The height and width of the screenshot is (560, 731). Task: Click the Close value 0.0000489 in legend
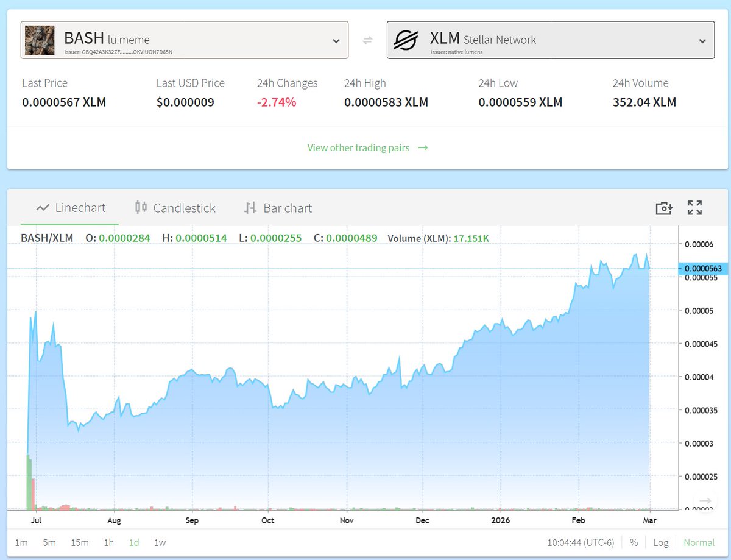coord(351,238)
